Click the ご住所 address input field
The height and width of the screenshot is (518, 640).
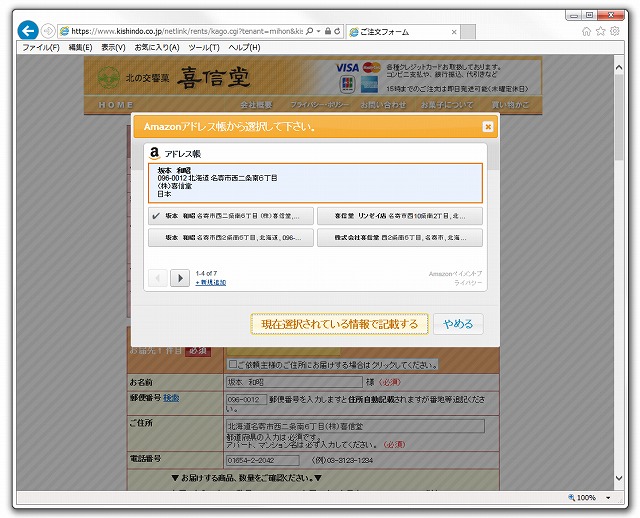click(x=356, y=426)
